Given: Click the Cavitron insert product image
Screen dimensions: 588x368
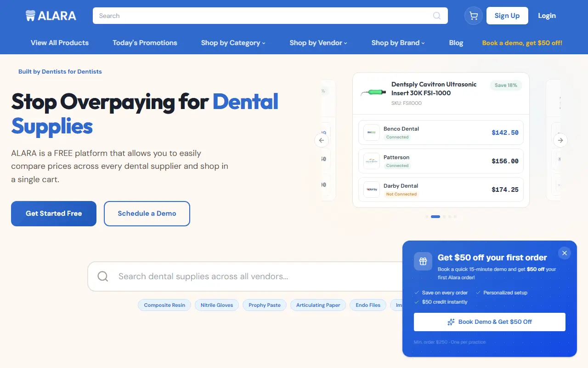Looking at the screenshot, I should tap(373, 92).
